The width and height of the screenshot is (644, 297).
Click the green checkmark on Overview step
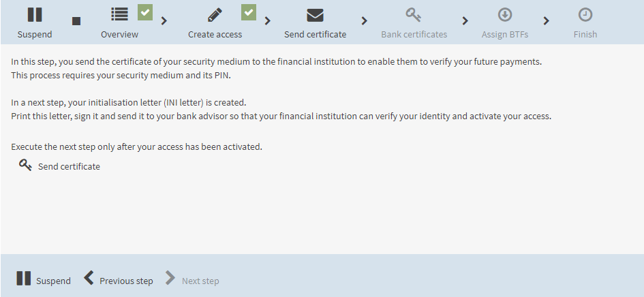coord(145,12)
